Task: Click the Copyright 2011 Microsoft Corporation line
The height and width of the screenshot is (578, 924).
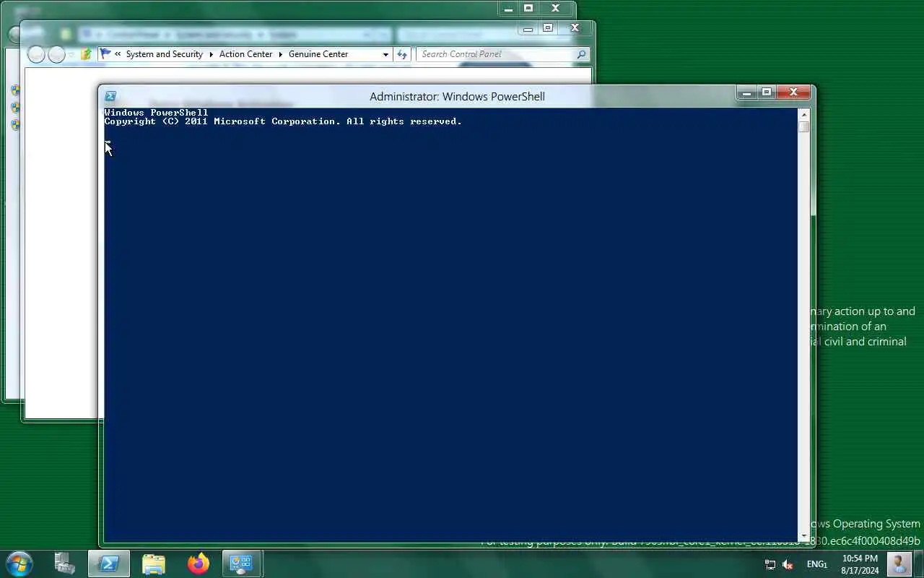Action: pos(283,121)
